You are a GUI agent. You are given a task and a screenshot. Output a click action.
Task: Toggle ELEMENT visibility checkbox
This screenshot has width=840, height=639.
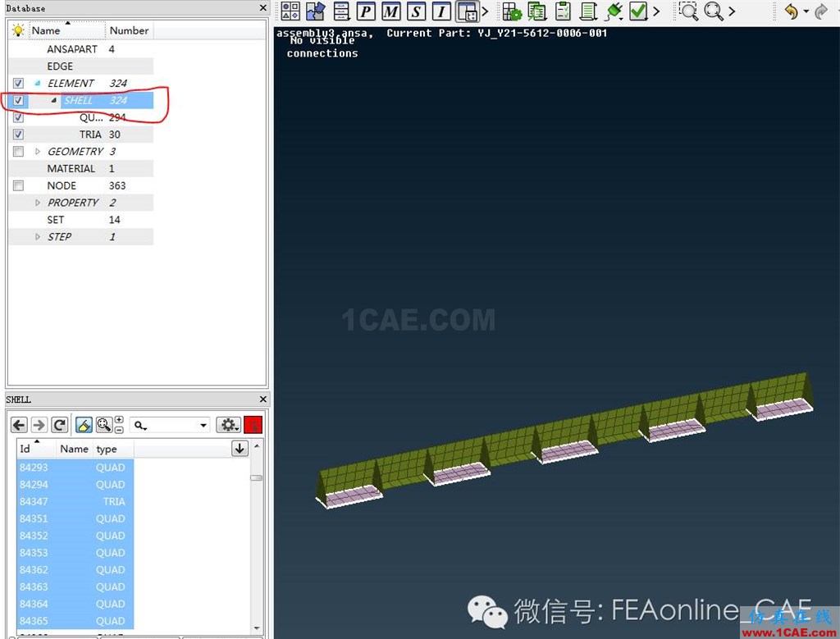[18, 83]
